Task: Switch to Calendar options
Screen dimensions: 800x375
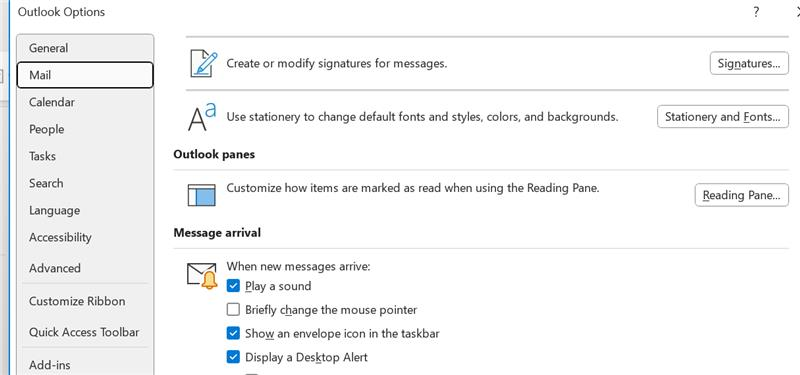Action: coord(85,102)
